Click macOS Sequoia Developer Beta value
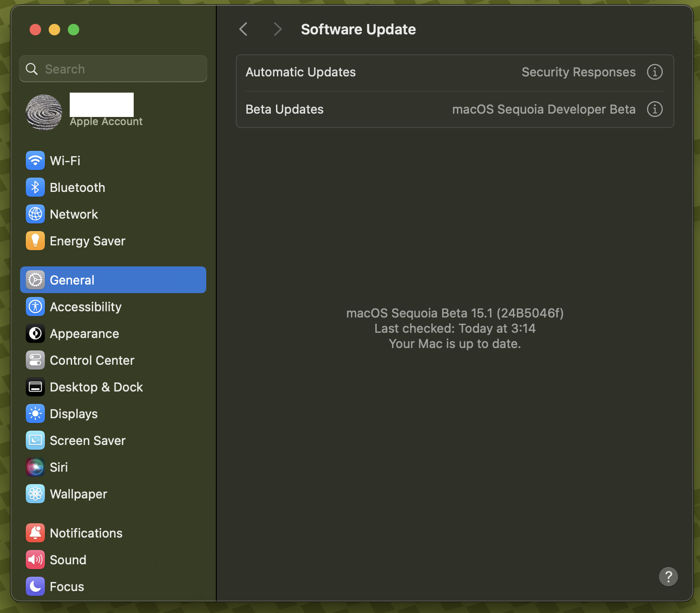This screenshot has width=700, height=613. tap(544, 109)
